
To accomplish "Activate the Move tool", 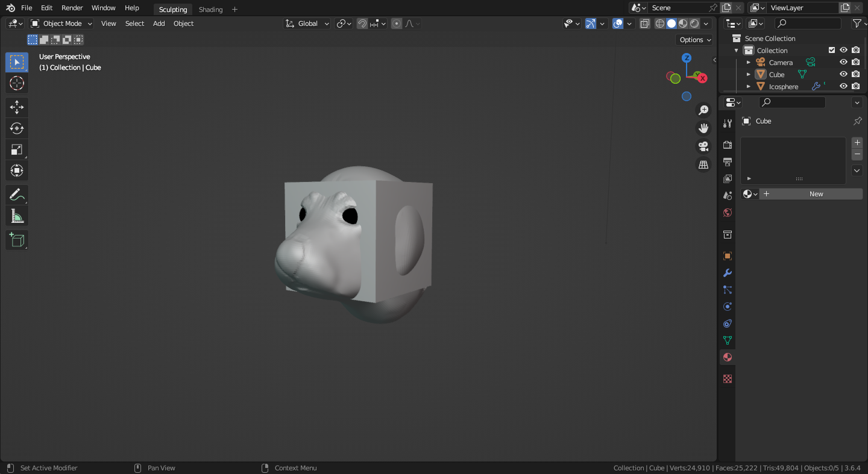I will (17, 108).
